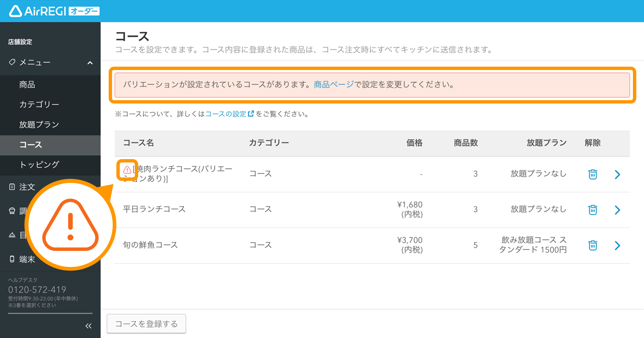Open 平日ランチコース details chevron
The image size is (644, 338).
617,210
